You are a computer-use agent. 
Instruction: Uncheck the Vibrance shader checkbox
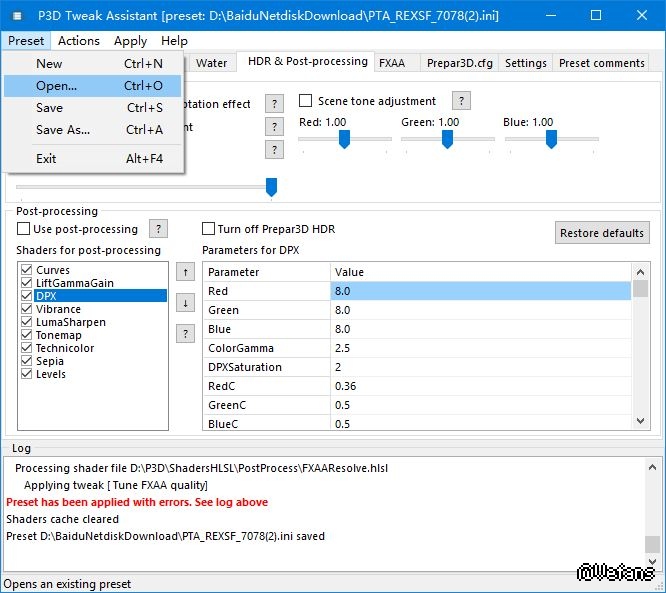26,310
